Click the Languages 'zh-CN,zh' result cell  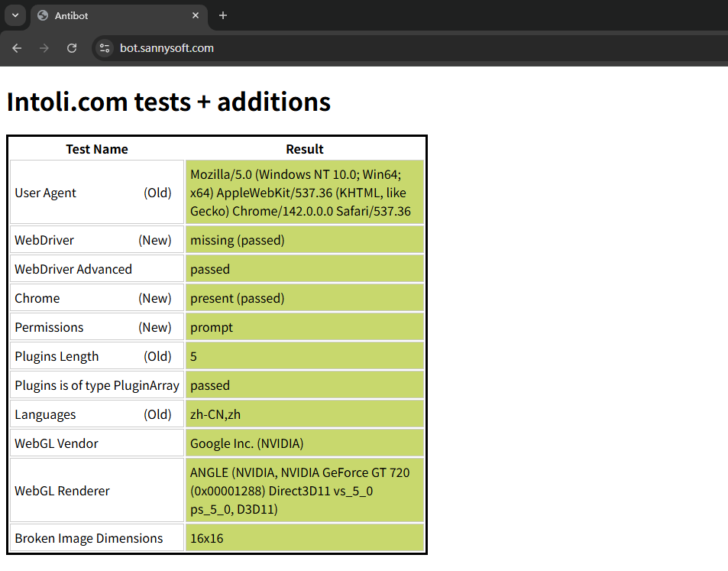point(215,414)
